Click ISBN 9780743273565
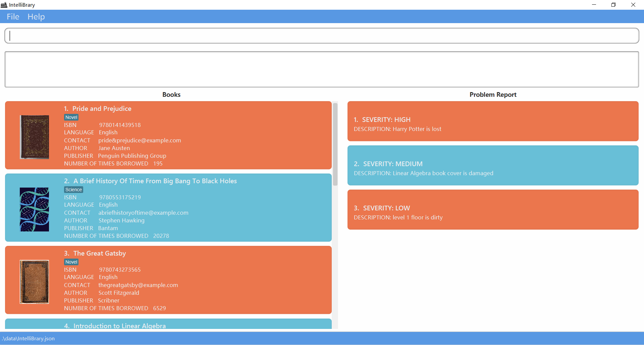644x345 pixels. tap(120, 270)
